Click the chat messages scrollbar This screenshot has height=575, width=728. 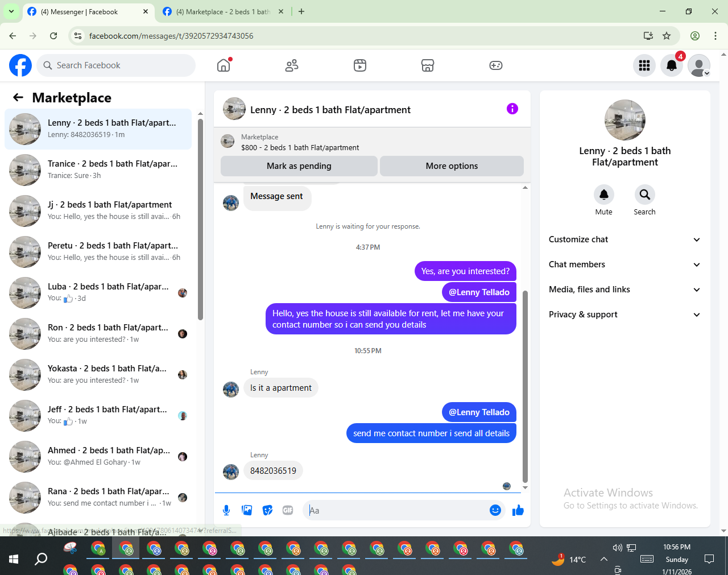[x=525, y=387]
